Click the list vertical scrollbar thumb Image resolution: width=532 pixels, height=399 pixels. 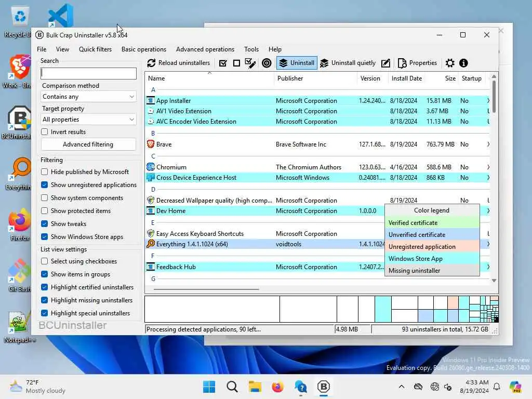click(x=494, y=96)
